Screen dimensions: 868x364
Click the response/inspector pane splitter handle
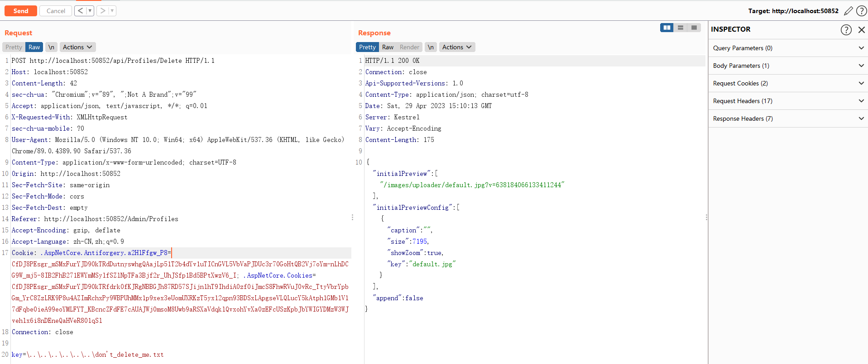tap(706, 217)
